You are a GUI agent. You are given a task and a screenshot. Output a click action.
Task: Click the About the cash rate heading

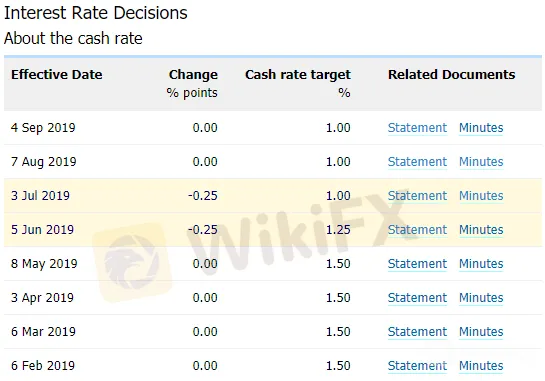(73, 38)
